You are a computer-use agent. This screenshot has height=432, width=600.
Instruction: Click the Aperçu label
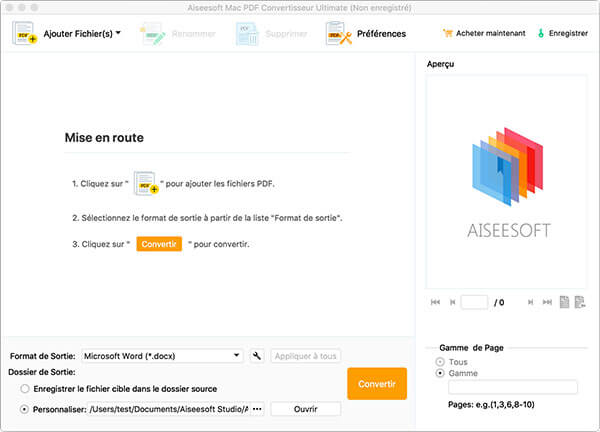[x=440, y=64]
